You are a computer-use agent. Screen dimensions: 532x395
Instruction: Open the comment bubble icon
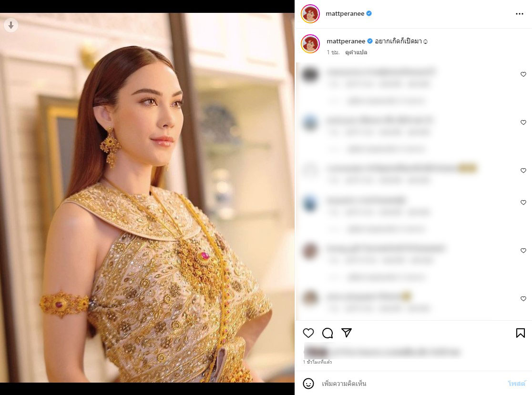tap(327, 333)
